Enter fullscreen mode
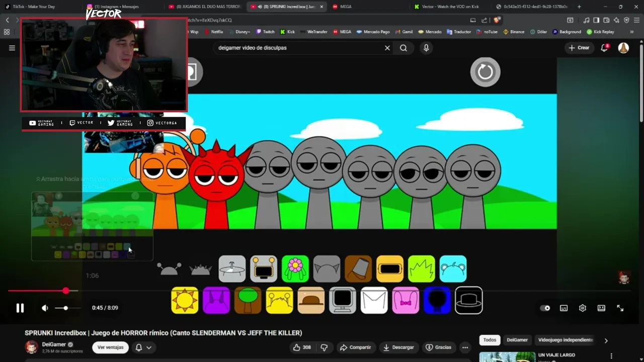 620,308
